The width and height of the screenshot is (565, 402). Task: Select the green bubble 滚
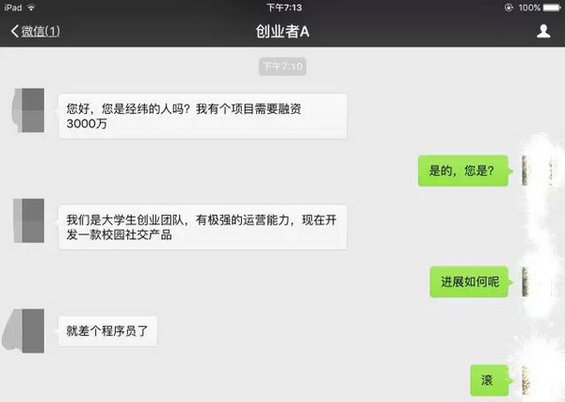[x=489, y=380]
